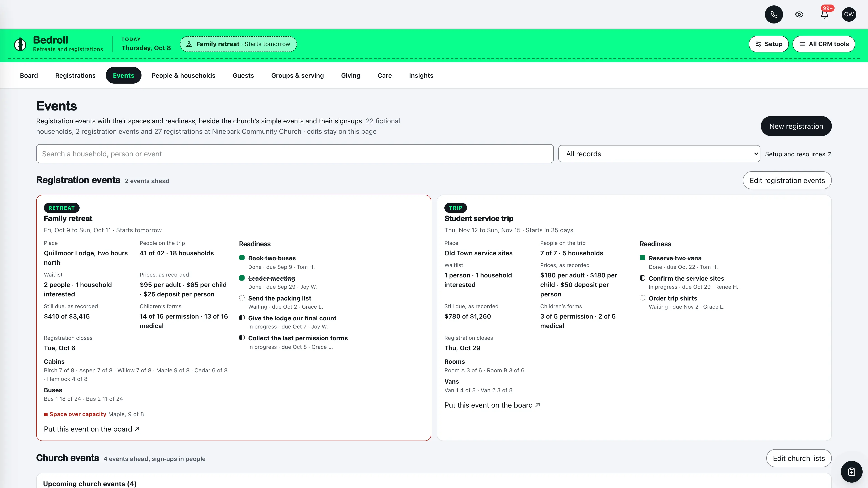Image resolution: width=868 pixels, height=488 pixels.
Task: Open the Insights tab
Action: coord(421,75)
